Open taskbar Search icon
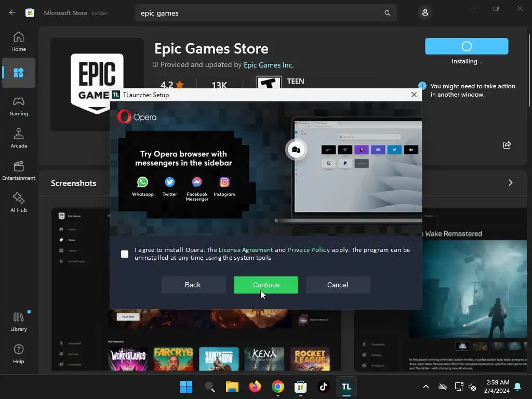 coord(209,387)
